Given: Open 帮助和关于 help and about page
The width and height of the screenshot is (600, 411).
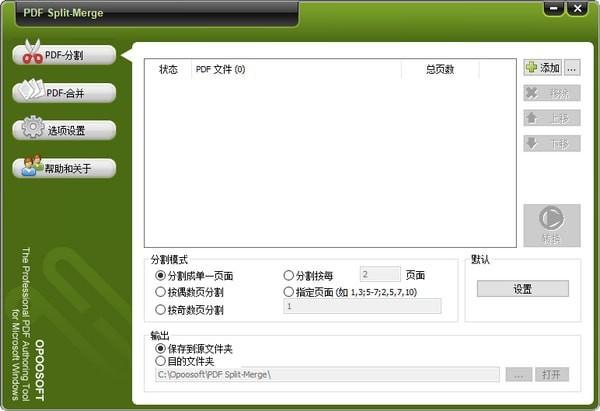Looking at the screenshot, I should click(x=64, y=168).
